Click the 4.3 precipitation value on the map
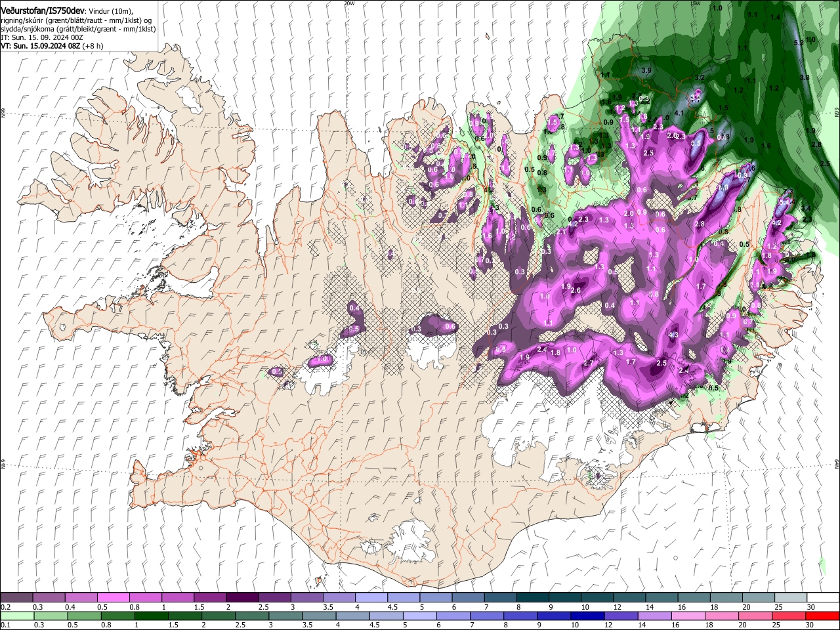The image size is (840, 630). pyautogui.click(x=673, y=335)
